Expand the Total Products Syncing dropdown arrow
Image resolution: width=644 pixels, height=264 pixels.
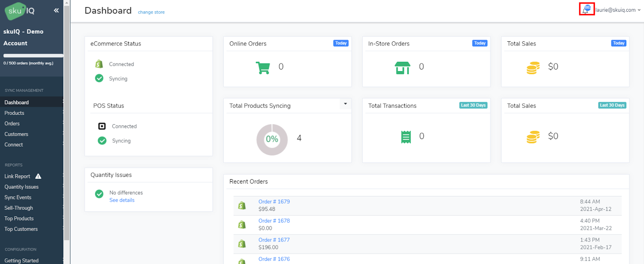(x=345, y=104)
